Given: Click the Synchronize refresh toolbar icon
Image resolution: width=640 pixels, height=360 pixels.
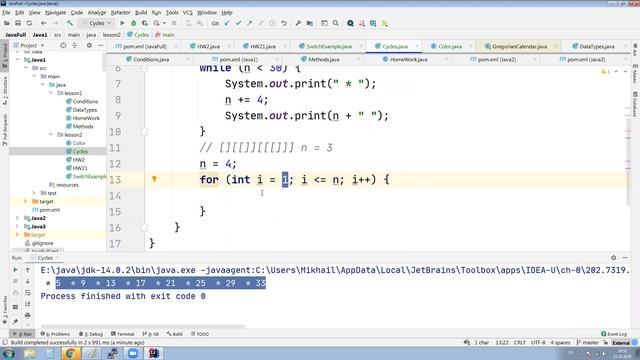Looking at the screenshot, I should (29, 23).
